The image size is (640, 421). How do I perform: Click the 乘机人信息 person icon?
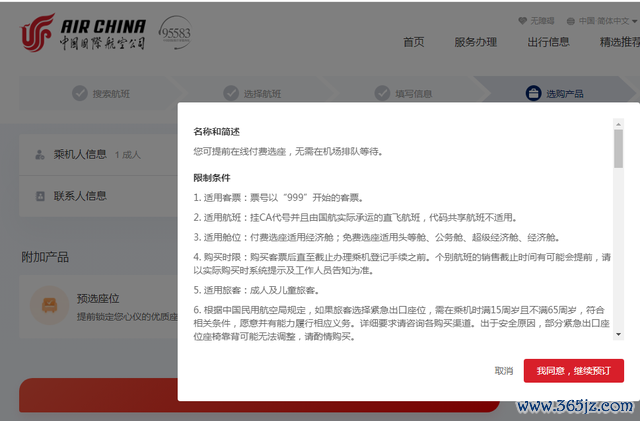point(40,154)
